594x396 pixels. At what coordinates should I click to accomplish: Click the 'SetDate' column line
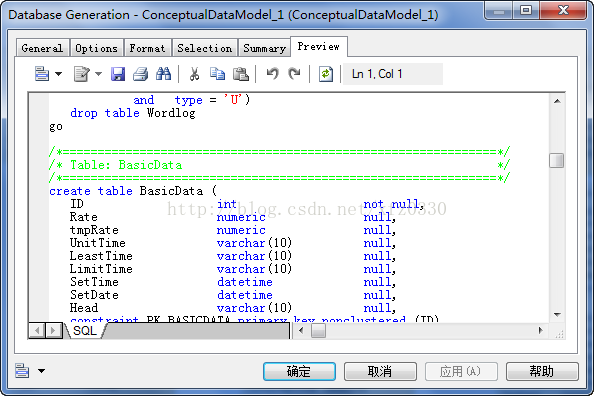[x=233, y=295]
